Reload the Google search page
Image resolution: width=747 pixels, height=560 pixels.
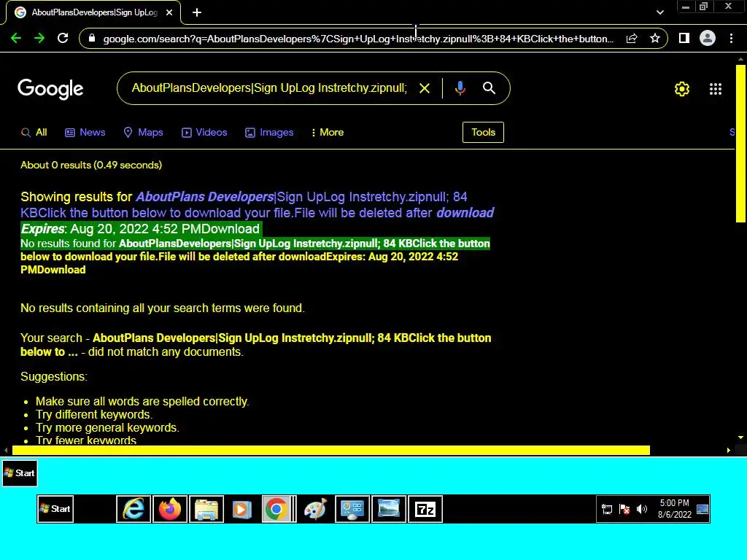63,38
